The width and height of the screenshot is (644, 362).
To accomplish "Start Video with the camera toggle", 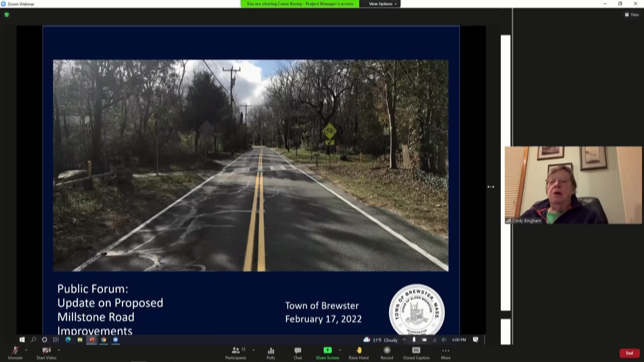I will 46,353.
